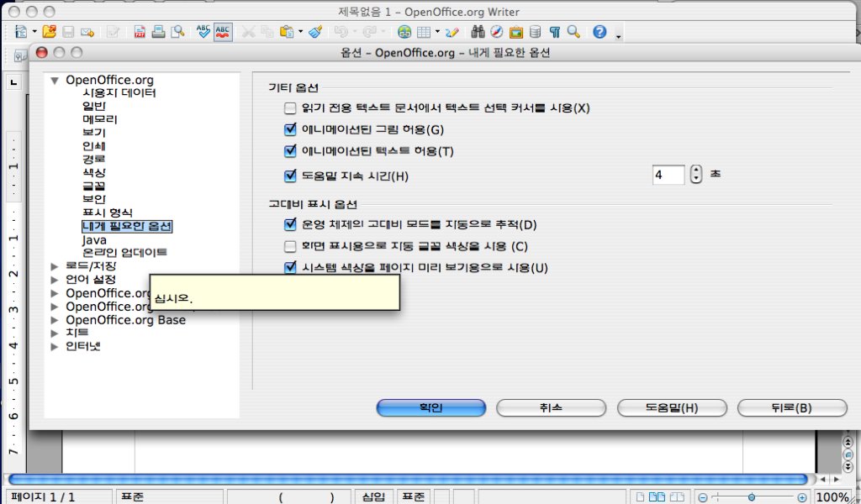861x504 pixels.
Task: Toggle 운영 체제의 고대비 모드 자동 추적(D) checkbox
Action: [x=290, y=224]
